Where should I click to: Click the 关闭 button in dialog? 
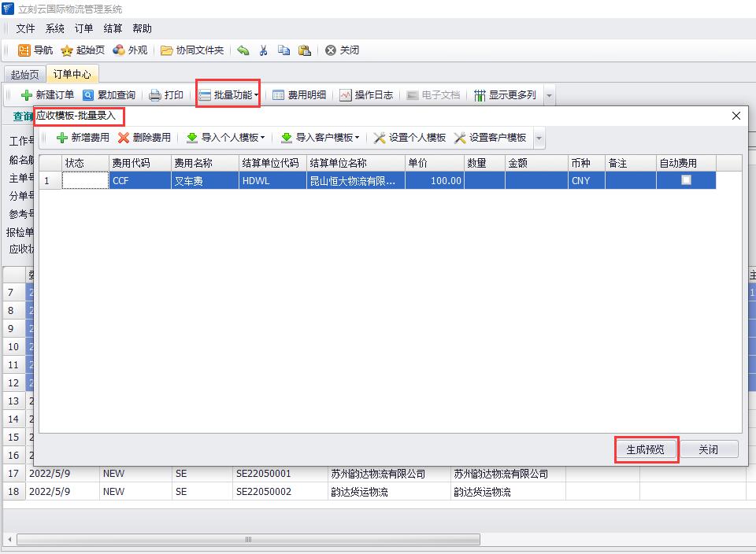pos(708,449)
